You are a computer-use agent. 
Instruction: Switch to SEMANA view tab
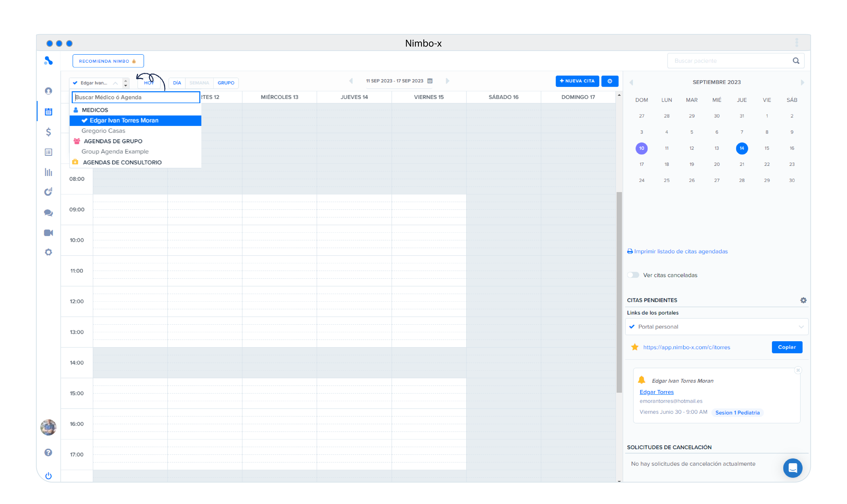click(x=199, y=83)
